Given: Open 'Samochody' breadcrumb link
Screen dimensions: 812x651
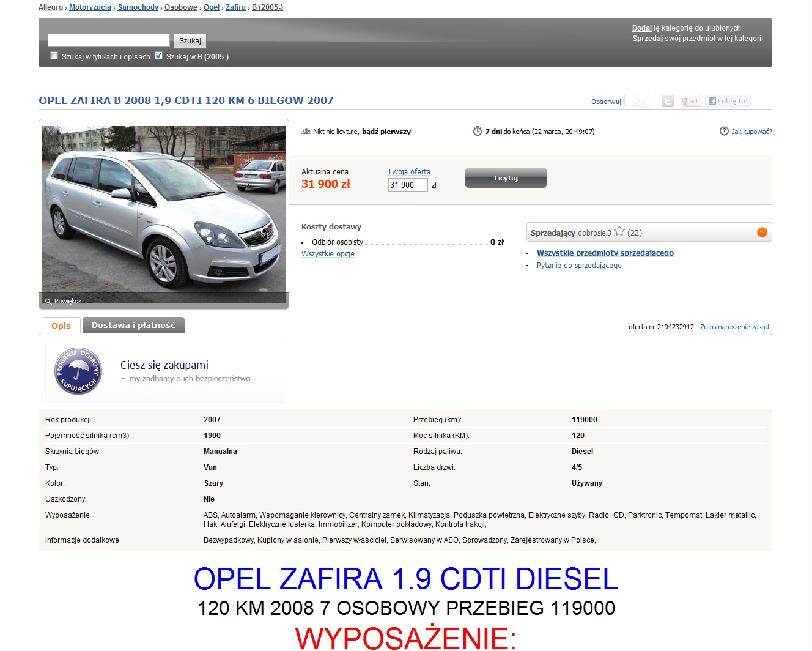Looking at the screenshot, I should [138, 7].
